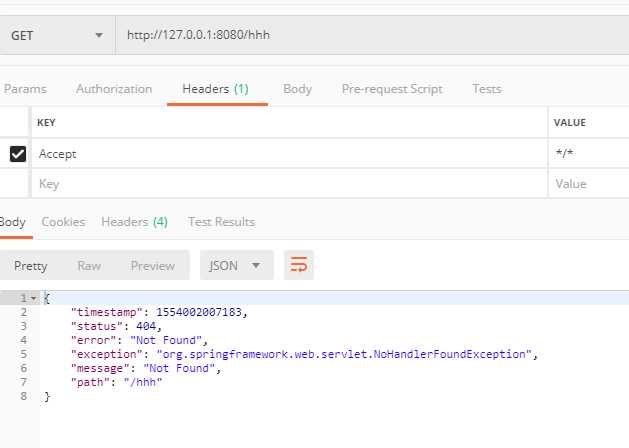Click the timestamp value 1554002007183
629x448 pixels.
click(199, 312)
